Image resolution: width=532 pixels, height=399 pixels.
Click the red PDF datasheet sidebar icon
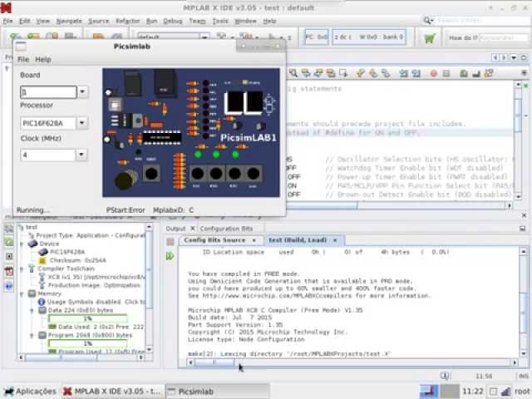pos(9,271)
